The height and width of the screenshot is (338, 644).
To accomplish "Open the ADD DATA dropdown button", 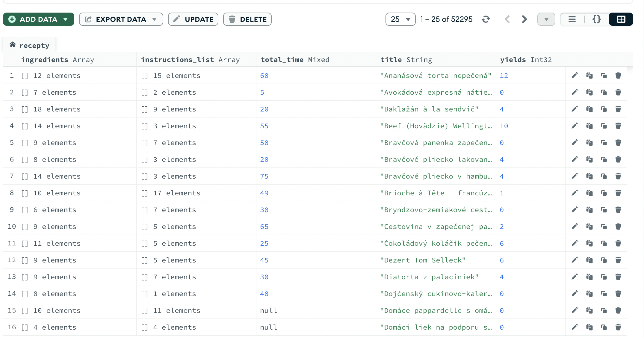I will [x=39, y=19].
